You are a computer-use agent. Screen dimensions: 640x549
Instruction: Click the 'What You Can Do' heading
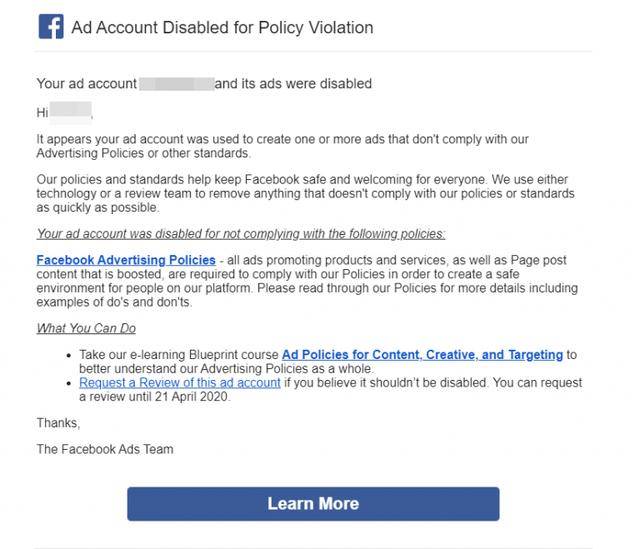click(86, 328)
